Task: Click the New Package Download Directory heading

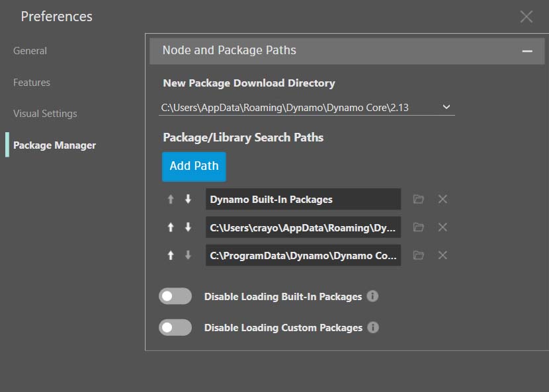Action: [x=249, y=83]
